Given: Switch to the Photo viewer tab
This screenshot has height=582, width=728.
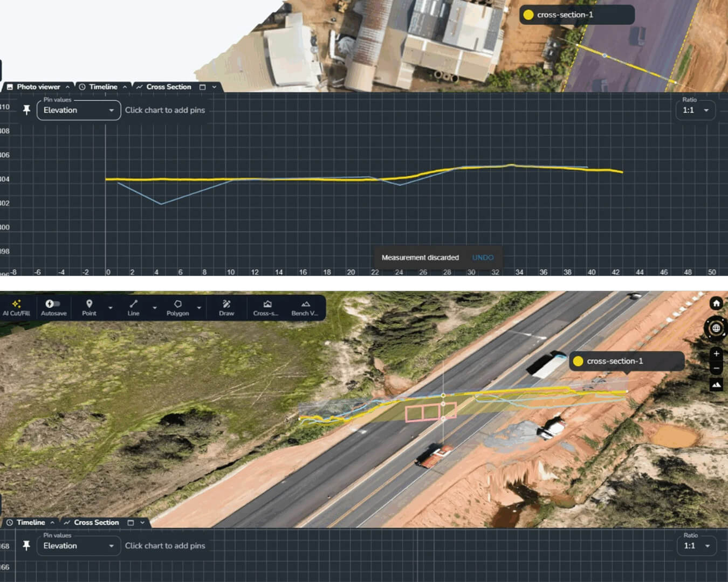Looking at the screenshot, I should click(x=38, y=87).
